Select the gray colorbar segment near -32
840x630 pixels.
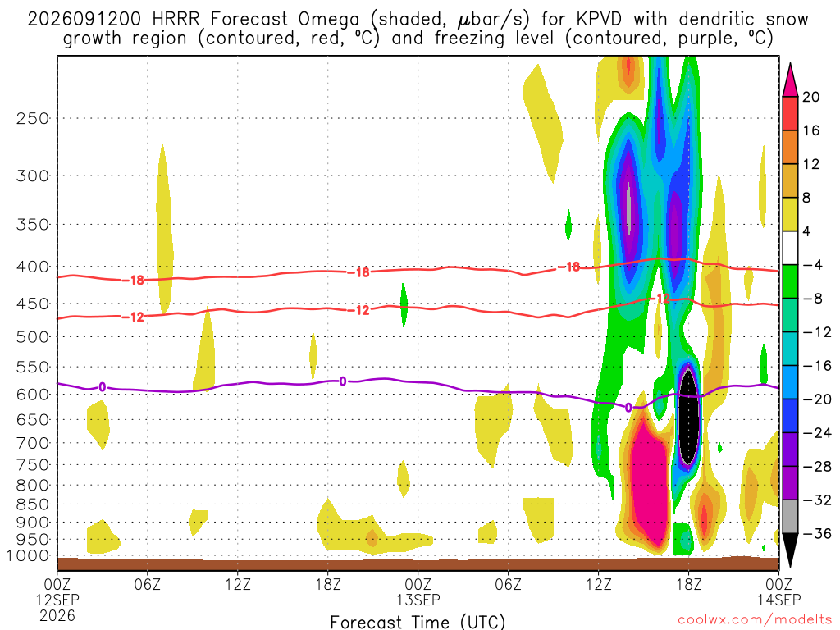(790, 517)
